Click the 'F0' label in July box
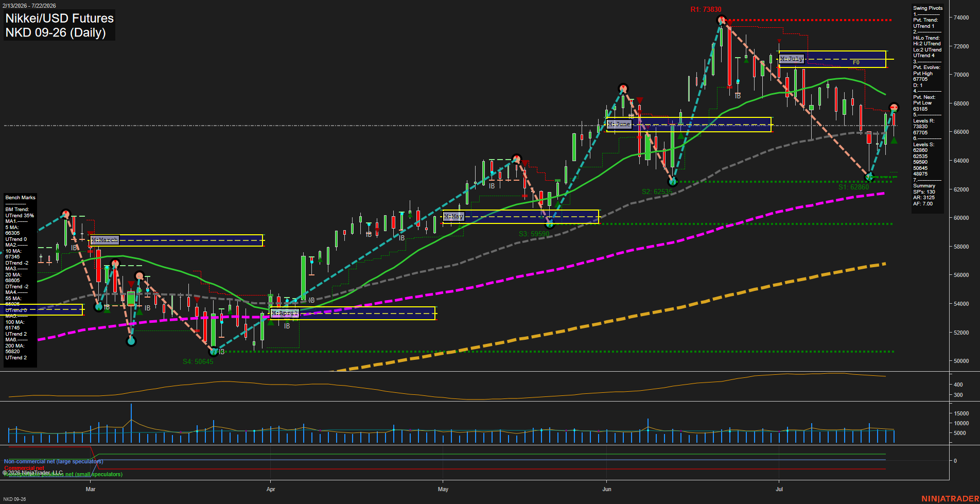 pos(856,63)
